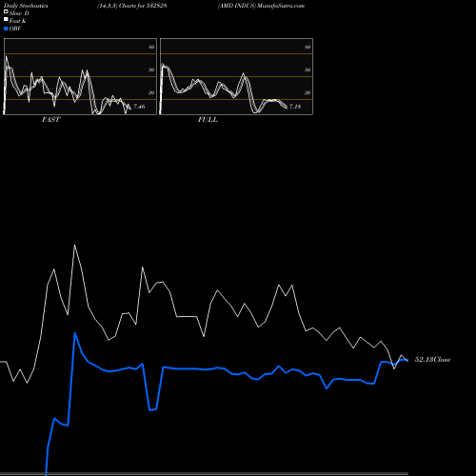Click the 80 axis label in the FULL chart
The width and height of the screenshot is (476, 476).
click(x=307, y=47)
